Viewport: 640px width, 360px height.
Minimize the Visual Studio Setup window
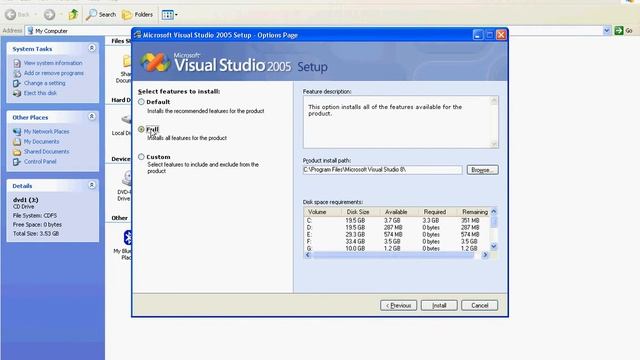478,35
